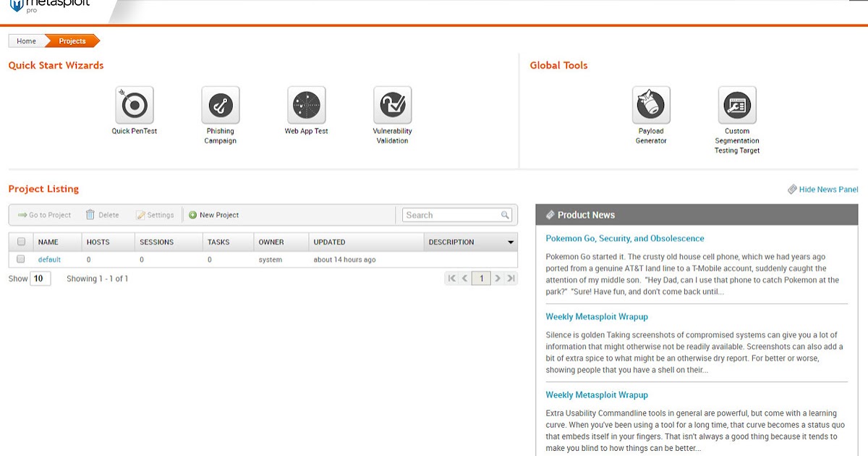Open the Vulnerability Validation wizard icon

393,105
